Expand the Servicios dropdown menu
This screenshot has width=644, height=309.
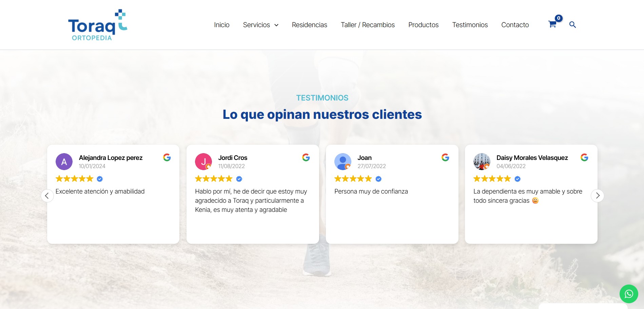pyautogui.click(x=260, y=25)
